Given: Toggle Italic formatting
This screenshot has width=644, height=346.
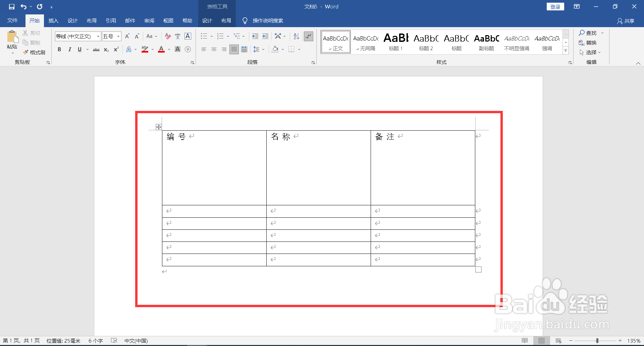Looking at the screenshot, I should [x=69, y=49].
